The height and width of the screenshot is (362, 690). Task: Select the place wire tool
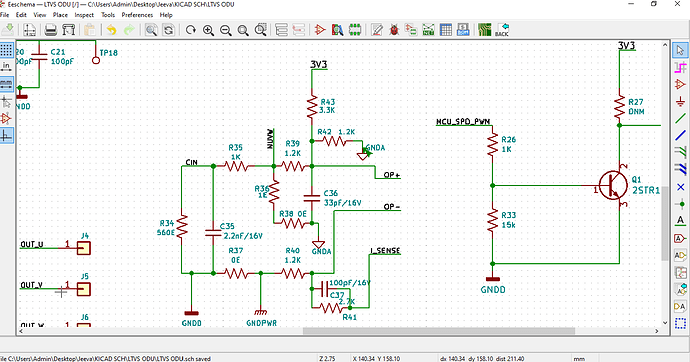click(x=680, y=118)
